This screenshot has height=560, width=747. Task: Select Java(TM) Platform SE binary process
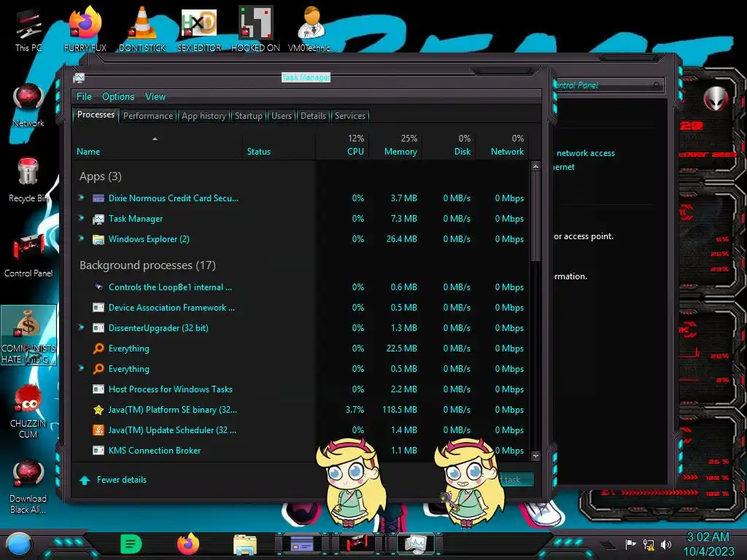tap(301, 410)
